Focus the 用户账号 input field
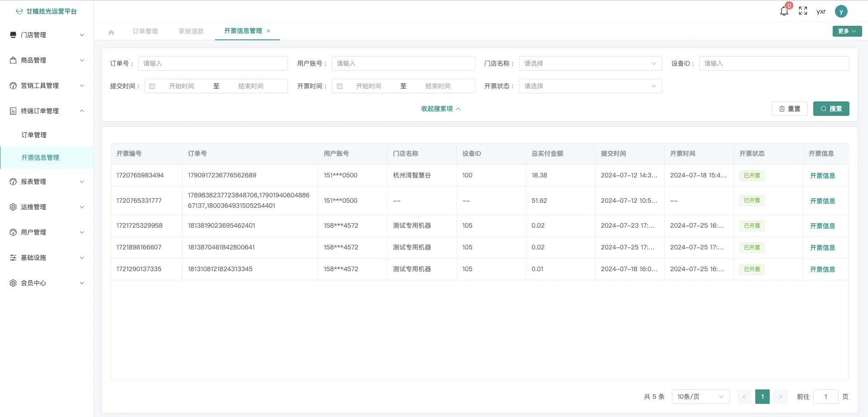The image size is (868, 417). click(x=403, y=63)
